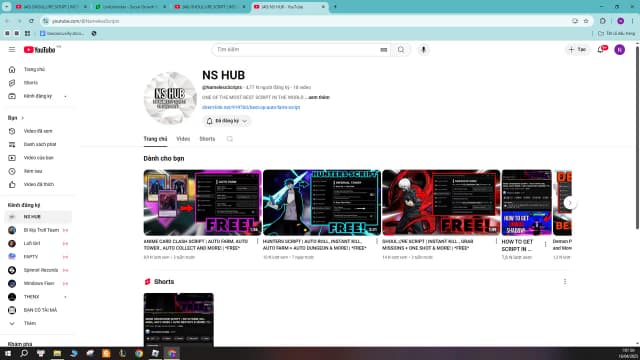
Task: Click the channel search magnifier icon
Action: 230,139
